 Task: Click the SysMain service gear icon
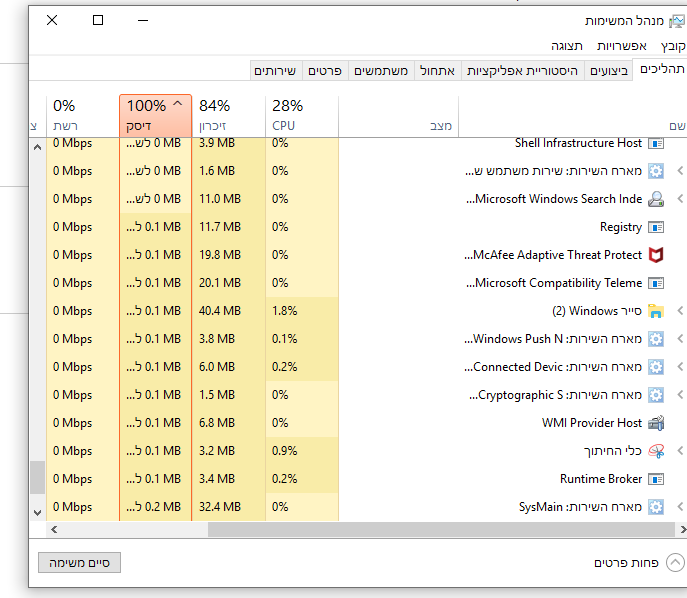[x=656, y=507]
